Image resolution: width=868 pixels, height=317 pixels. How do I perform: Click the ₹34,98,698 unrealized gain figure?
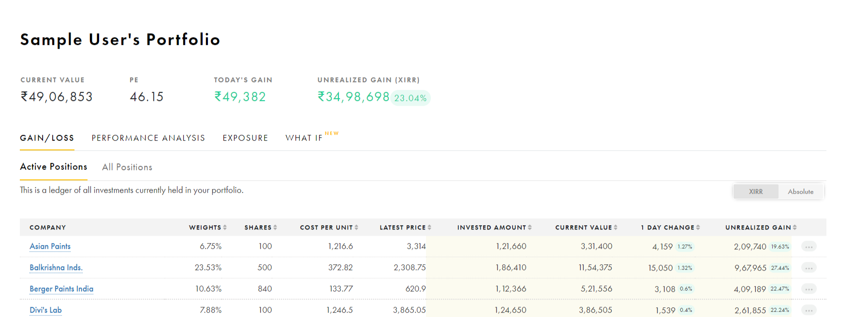[353, 97]
